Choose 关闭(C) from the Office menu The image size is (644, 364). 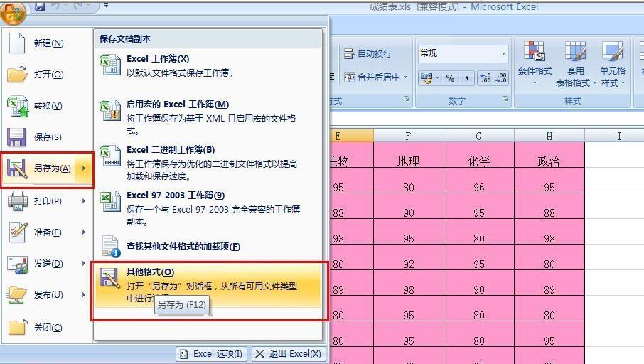point(46,328)
